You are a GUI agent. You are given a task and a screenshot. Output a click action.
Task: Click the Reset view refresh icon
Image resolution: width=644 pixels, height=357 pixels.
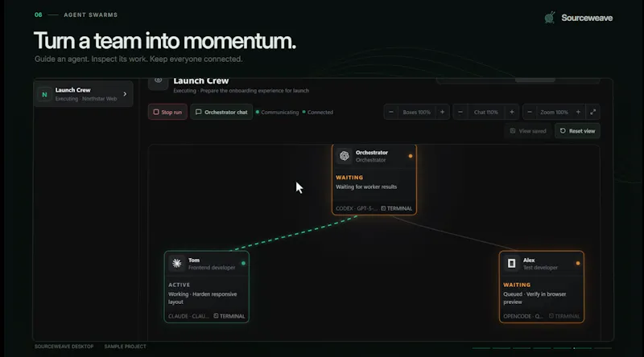(x=563, y=131)
